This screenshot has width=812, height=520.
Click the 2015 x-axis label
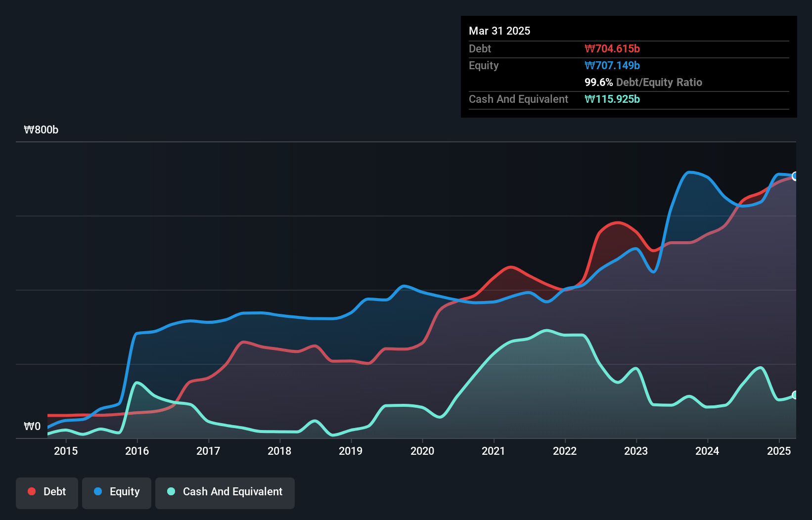66,451
